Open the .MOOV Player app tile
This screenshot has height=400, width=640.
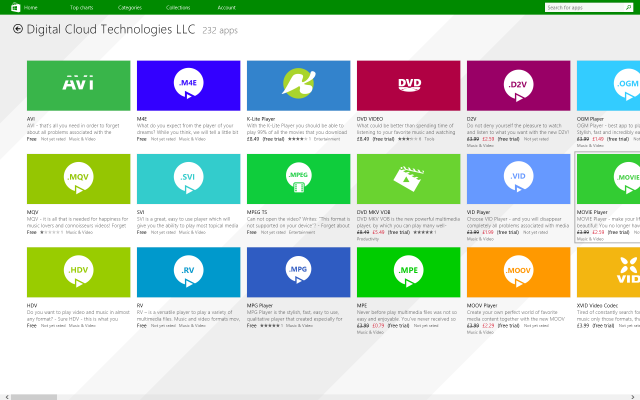click(x=518, y=272)
